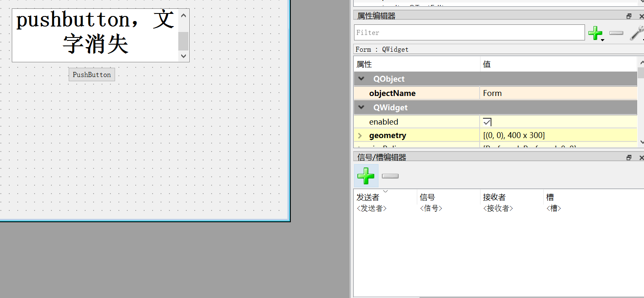Undock the 属性编辑器 panel
This screenshot has width=644, height=298.
pos(629,16)
